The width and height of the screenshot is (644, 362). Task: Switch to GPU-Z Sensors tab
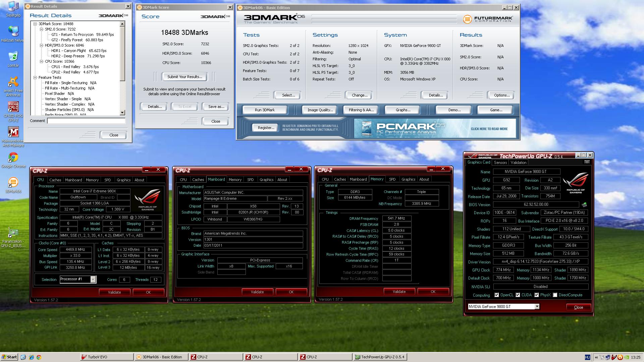click(500, 163)
